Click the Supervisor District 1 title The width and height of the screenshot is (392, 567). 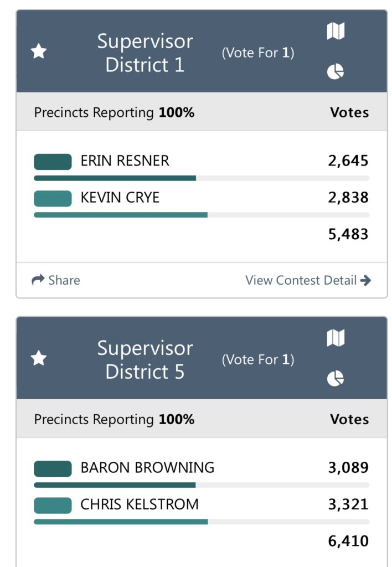pyautogui.click(x=145, y=53)
